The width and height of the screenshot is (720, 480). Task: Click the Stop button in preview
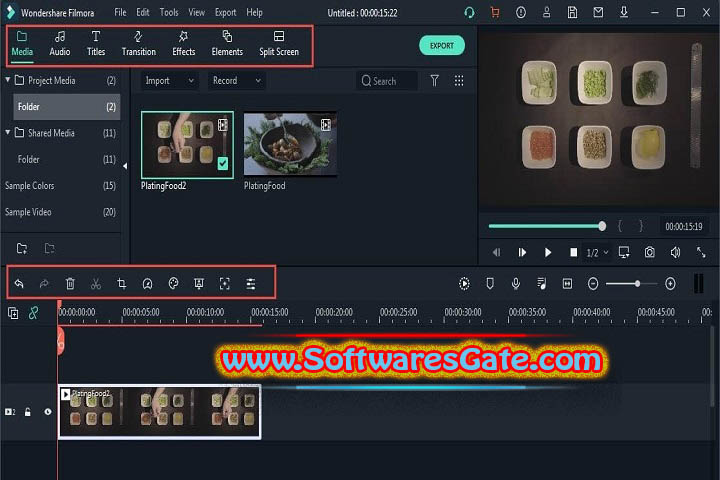tap(574, 252)
